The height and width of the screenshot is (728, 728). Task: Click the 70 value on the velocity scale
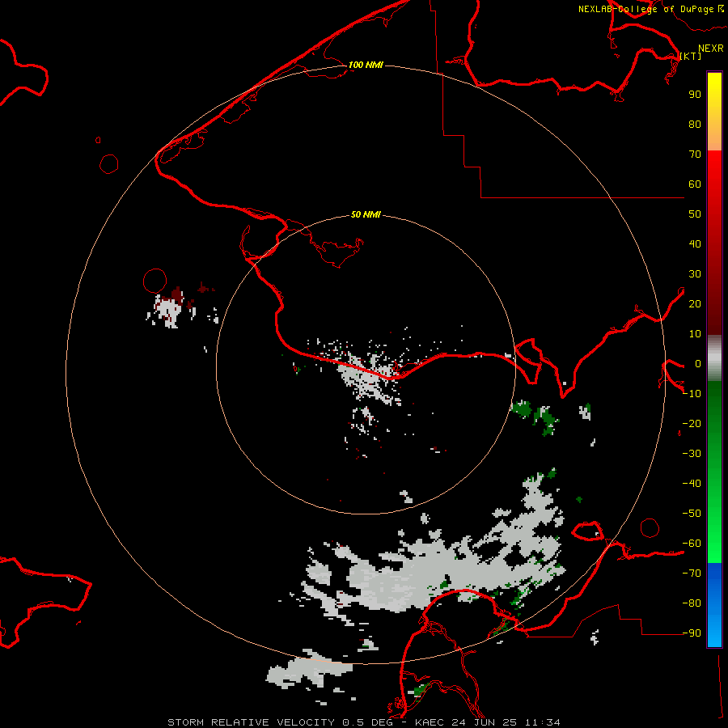pyautogui.click(x=695, y=154)
